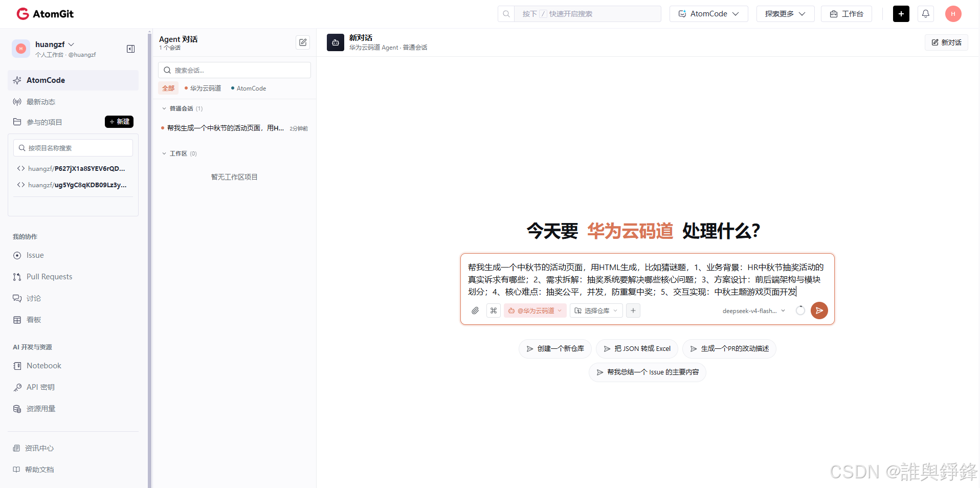Open 帮助文档 help docs

pos(73,470)
